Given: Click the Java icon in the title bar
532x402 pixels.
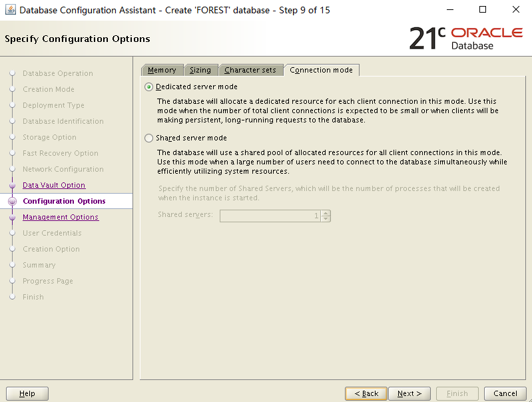Looking at the screenshot, I should point(11,10).
